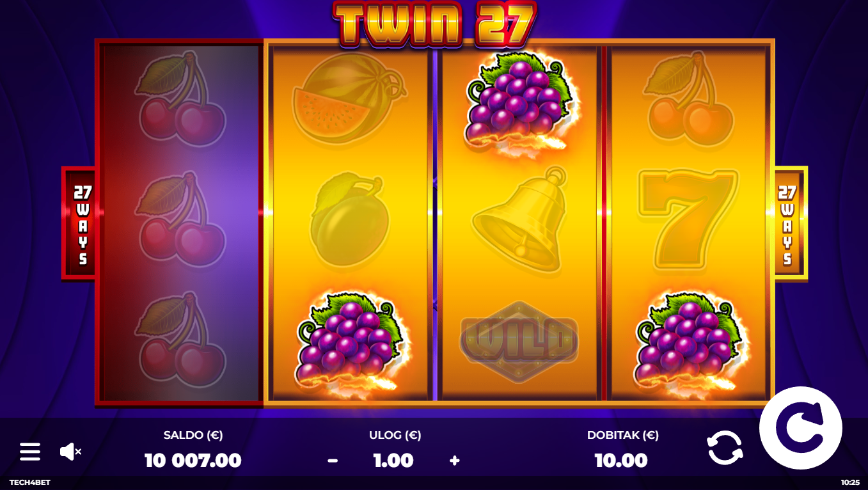The image size is (868, 490).
Task: Click the middle cherry on the first reel
Action: click(x=180, y=219)
